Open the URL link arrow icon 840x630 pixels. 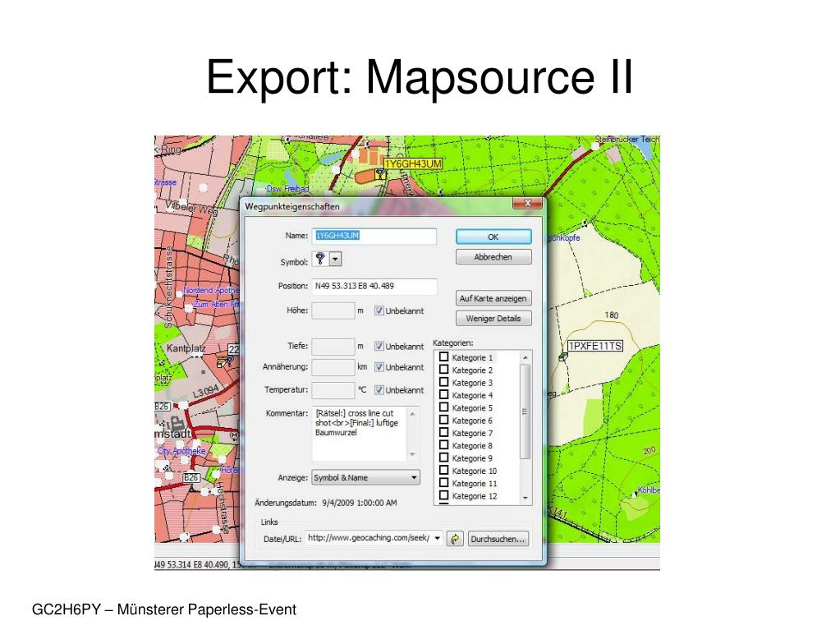pyautogui.click(x=456, y=539)
